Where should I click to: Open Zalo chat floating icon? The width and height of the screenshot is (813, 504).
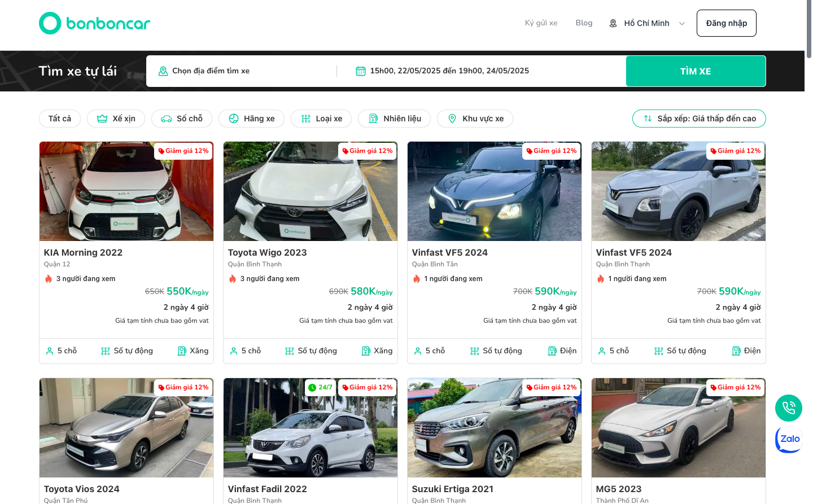pyautogui.click(x=789, y=439)
